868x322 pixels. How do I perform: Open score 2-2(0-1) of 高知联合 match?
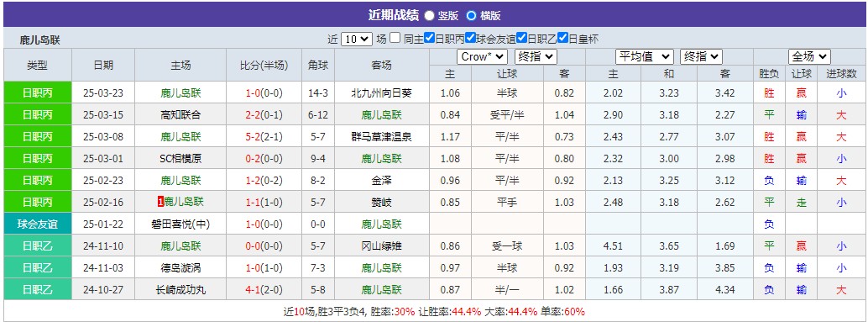point(264,114)
